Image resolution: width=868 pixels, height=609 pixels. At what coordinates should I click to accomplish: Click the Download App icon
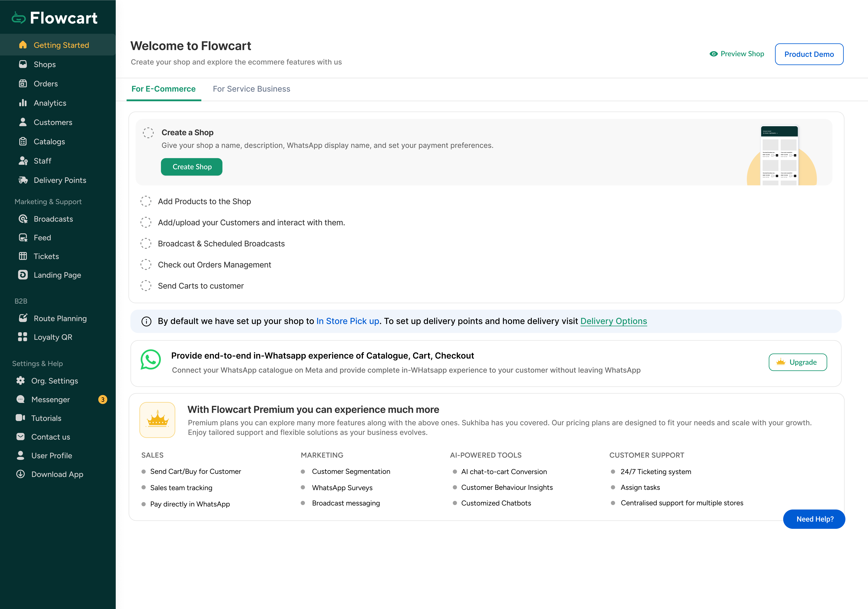pos(20,474)
